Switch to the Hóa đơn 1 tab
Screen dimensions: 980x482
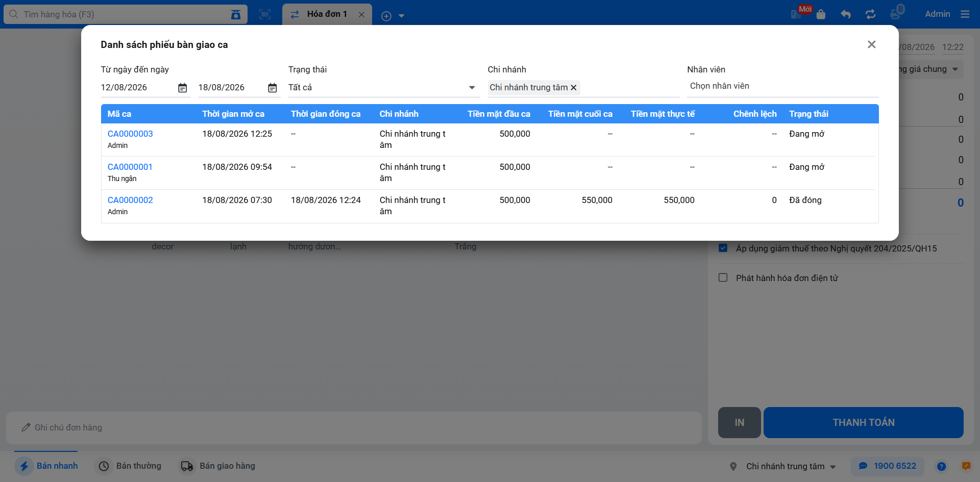click(x=327, y=14)
